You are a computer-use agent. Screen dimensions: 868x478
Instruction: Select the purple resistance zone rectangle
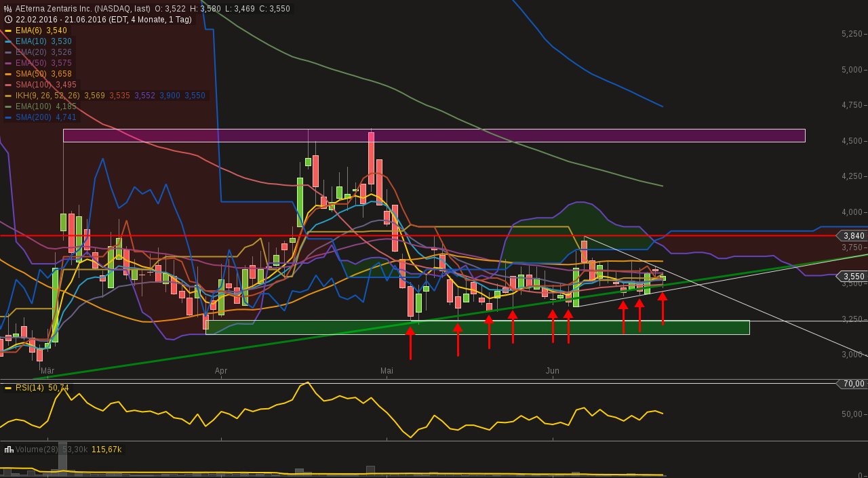click(434, 136)
